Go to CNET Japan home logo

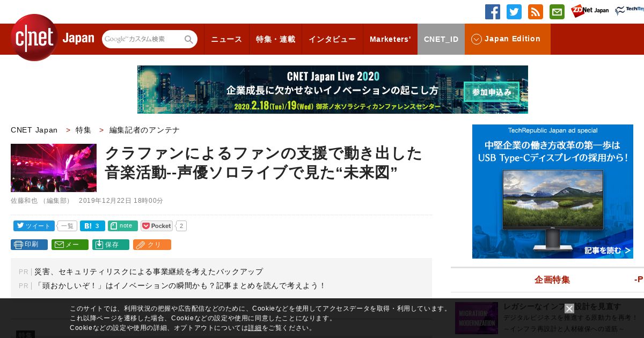52,38
